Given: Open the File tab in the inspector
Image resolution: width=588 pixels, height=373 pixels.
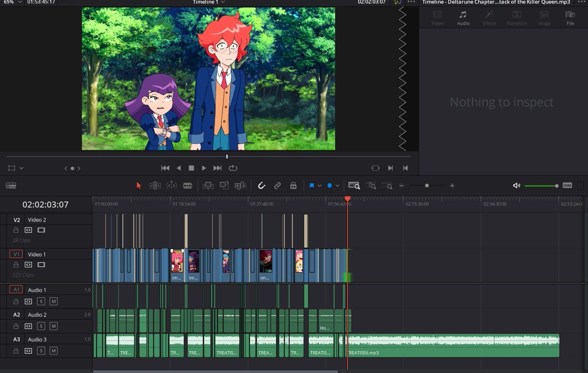Looking at the screenshot, I should click(x=570, y=18).
